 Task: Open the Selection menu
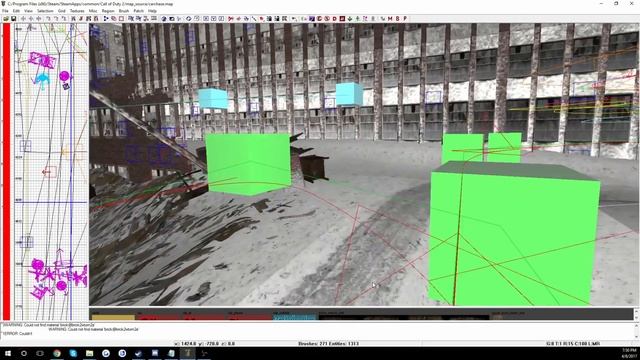point(45,11)
